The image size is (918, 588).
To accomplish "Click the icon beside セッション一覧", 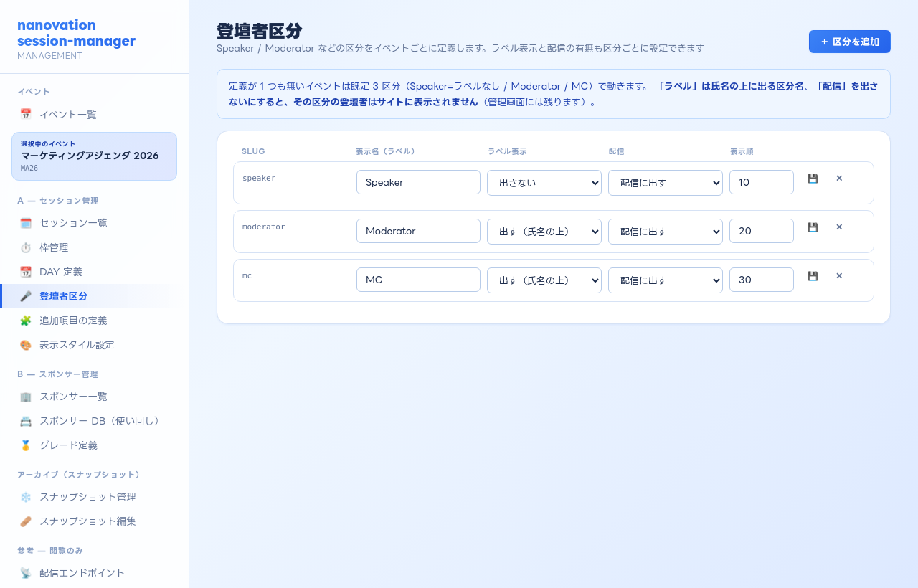I will (x=26, y=224).
